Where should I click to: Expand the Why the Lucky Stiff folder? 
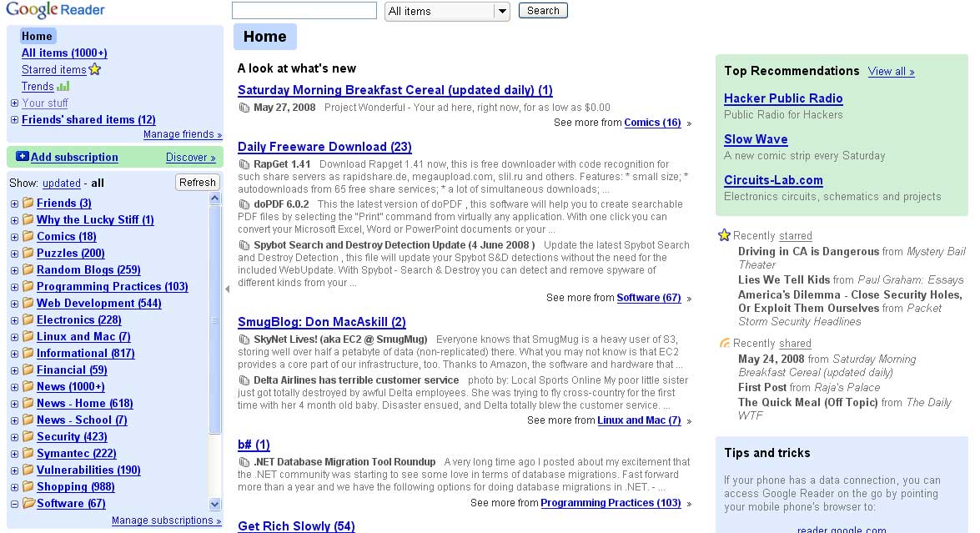point(14,220)
